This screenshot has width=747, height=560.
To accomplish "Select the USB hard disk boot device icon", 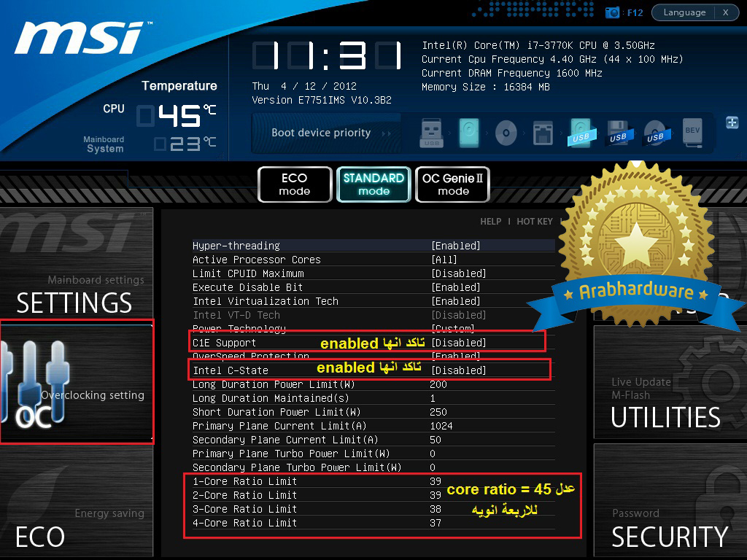I will click(x=581, y=133).
